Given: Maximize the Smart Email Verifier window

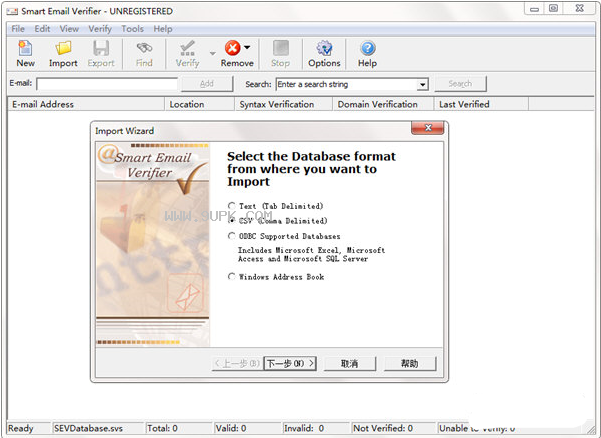Looking at the screenshot, I should (x=553, y=8).
